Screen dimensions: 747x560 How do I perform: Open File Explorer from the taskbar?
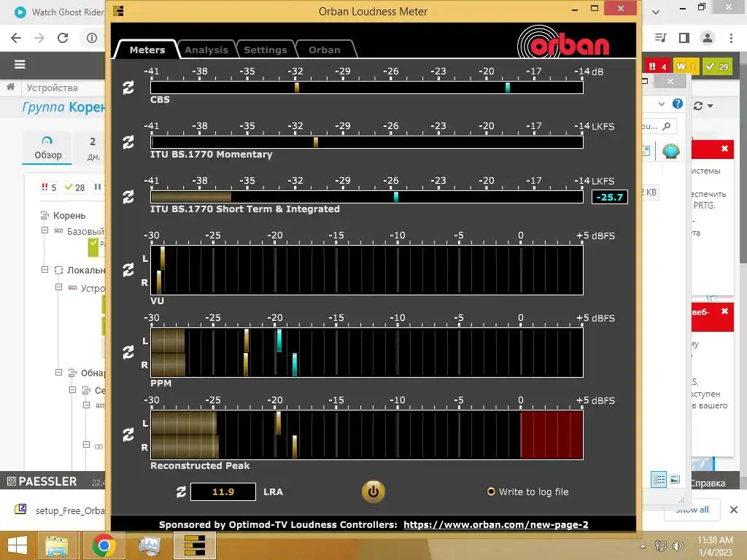click(x=56, y=545)
